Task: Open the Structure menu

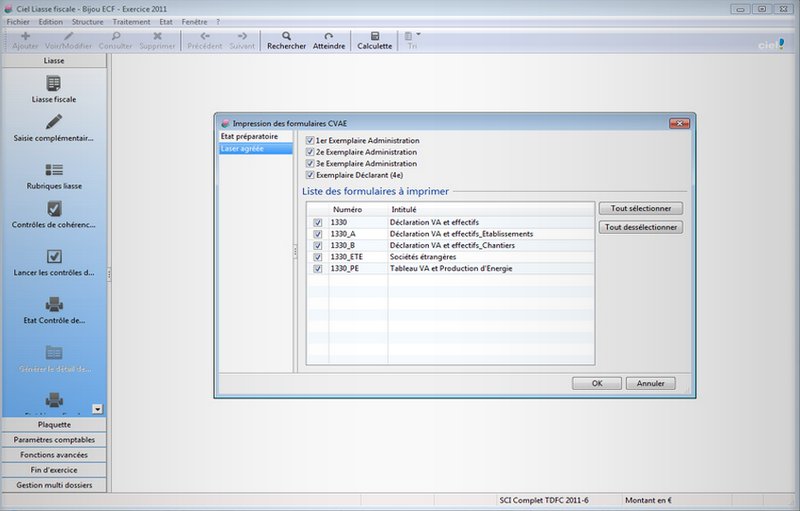Action: tap(87, 22)
